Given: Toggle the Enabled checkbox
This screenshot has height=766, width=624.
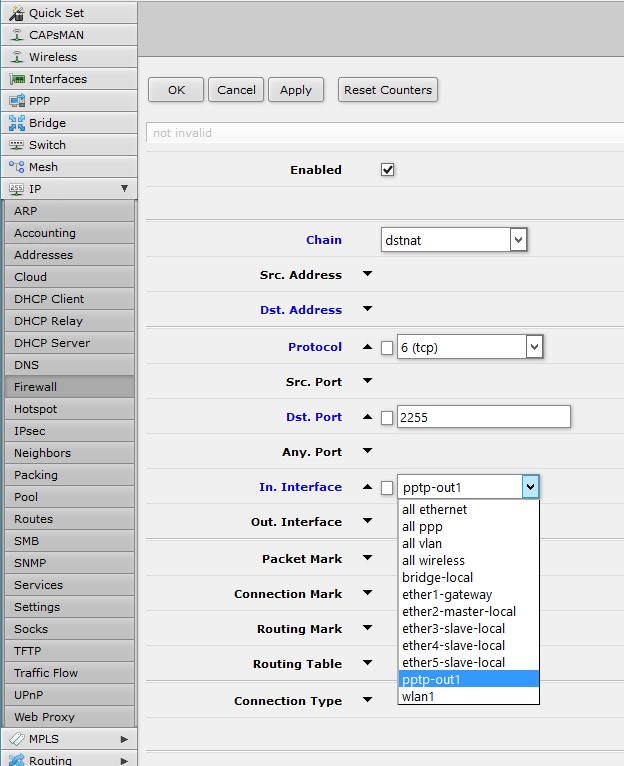Looking at the screenshot, I should (x=387, y=170).
